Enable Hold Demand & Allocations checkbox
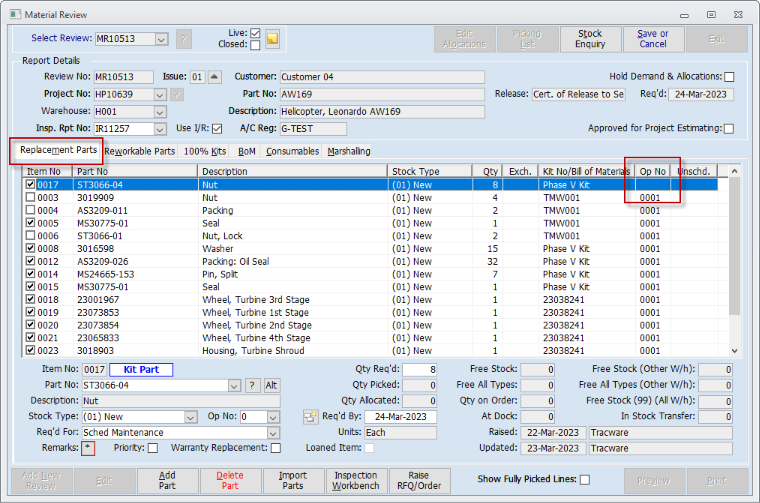Viewport: 760px width, 503px height. tap(728, 77)
